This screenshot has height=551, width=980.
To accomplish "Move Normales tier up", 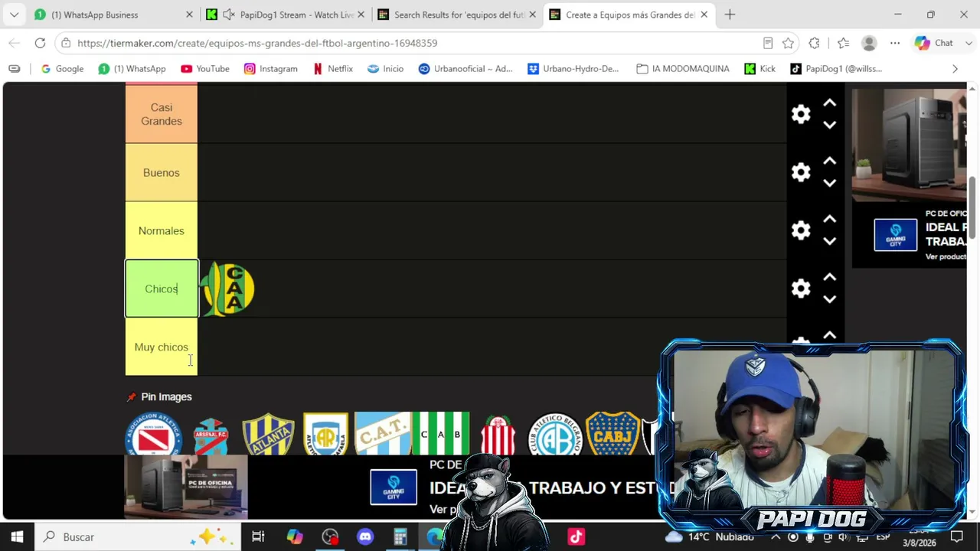I will (x=829, y=220).
